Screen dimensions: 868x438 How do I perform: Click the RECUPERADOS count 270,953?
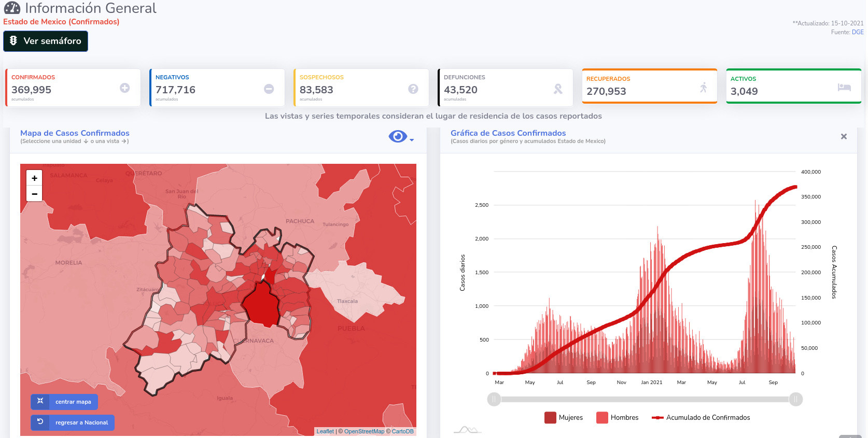pos(606,91)
